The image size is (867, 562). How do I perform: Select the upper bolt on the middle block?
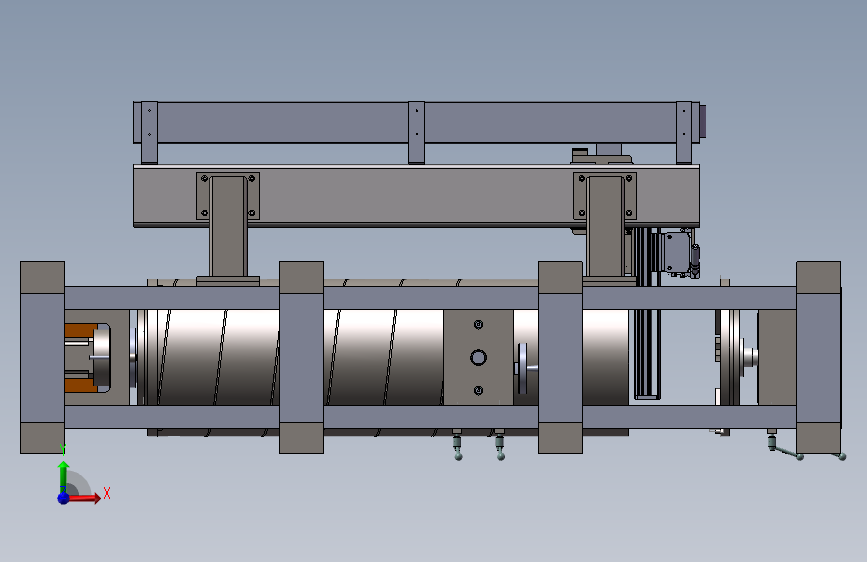478,325
